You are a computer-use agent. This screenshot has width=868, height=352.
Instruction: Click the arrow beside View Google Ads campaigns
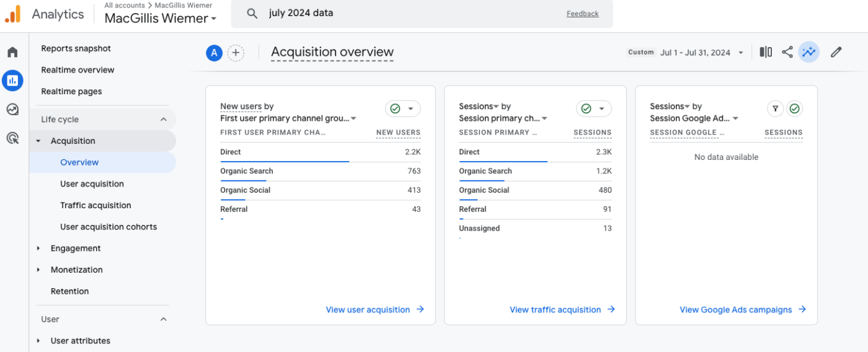click(802, 309)
